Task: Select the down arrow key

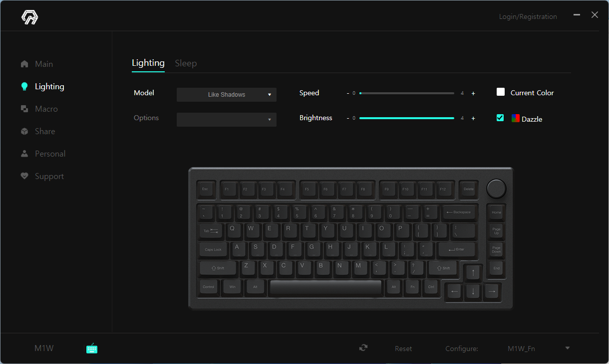Action: [x=473, y=291]
